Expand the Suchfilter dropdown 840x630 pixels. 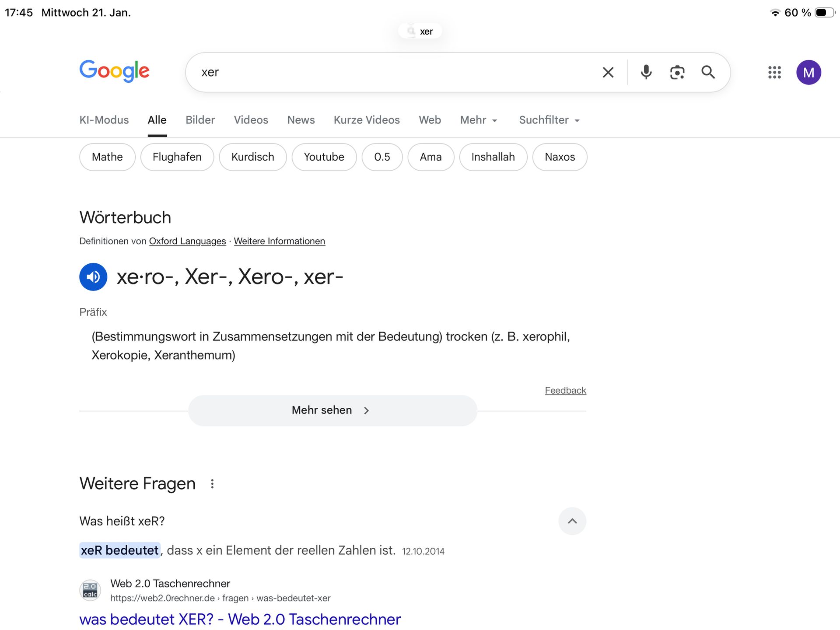549,120
